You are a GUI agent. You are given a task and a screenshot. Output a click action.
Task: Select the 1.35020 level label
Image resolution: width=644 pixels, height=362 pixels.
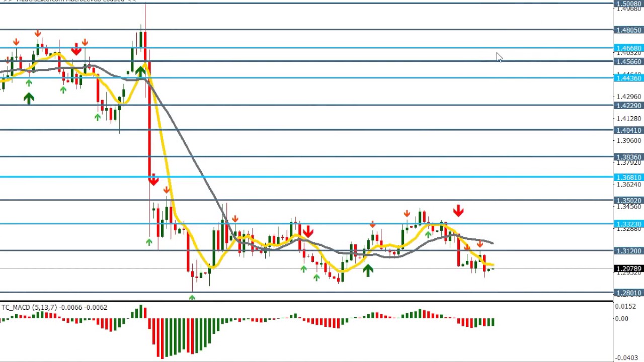pyautogui.click(x=628, y=201)
